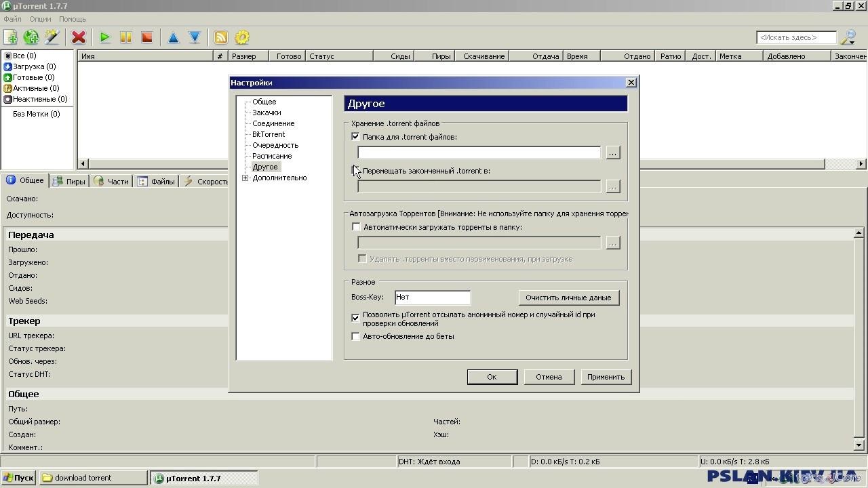This screenshot has width=868, height=488.
Task: Open Preferences gear icon in toolbar
Action: point(241,37)
